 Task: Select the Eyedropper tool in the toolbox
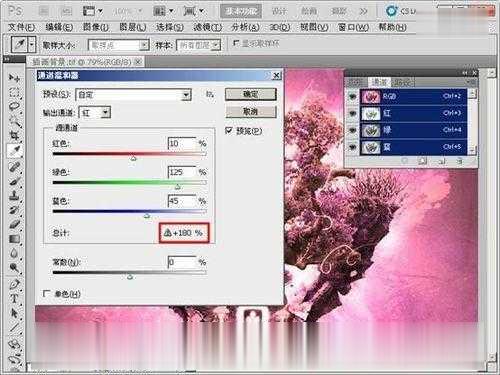[x=14, y=151]
